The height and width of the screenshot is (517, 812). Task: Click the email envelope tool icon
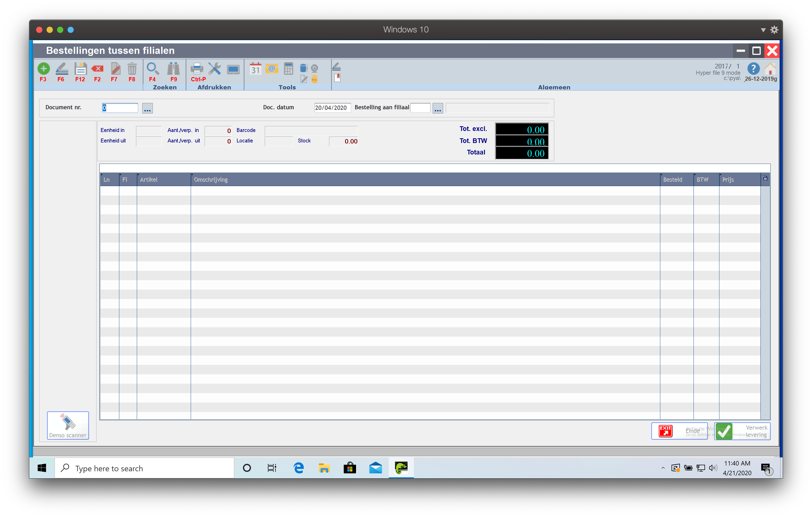coord(272,69)
